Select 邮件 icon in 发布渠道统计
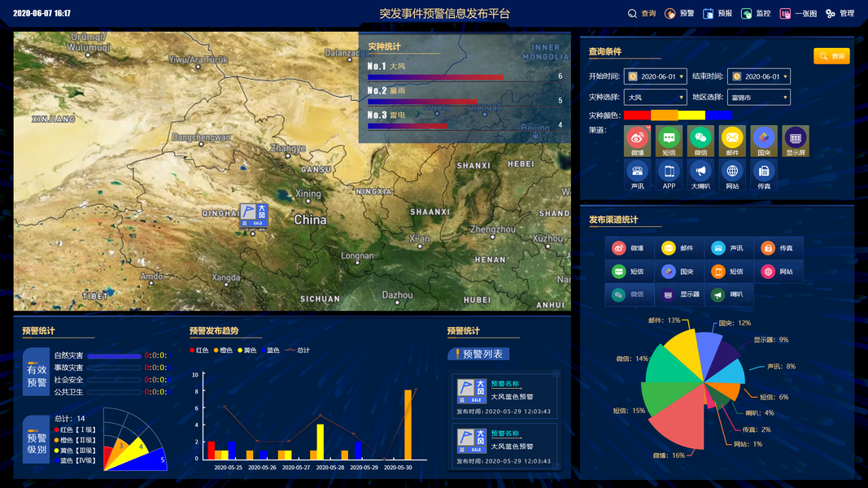Viewport: 868px width, 488px height. click(668, 248)
